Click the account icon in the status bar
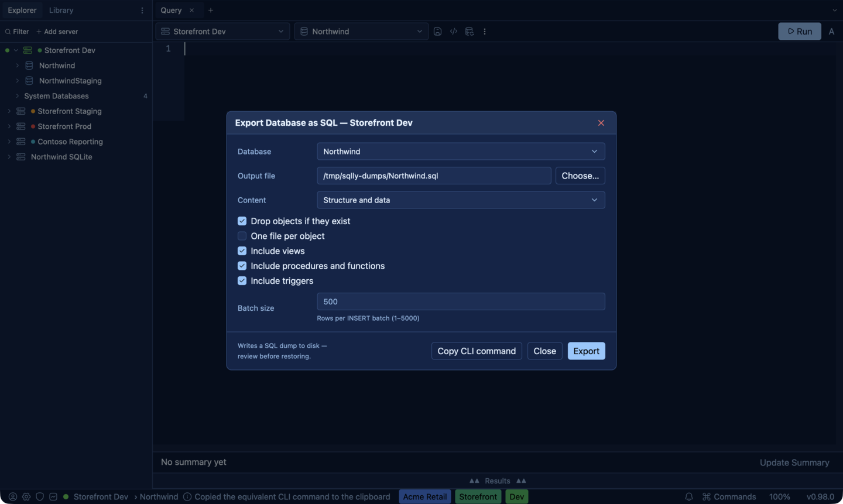The height and width of the screenshot is (504, 843). (x=12, y=496)
